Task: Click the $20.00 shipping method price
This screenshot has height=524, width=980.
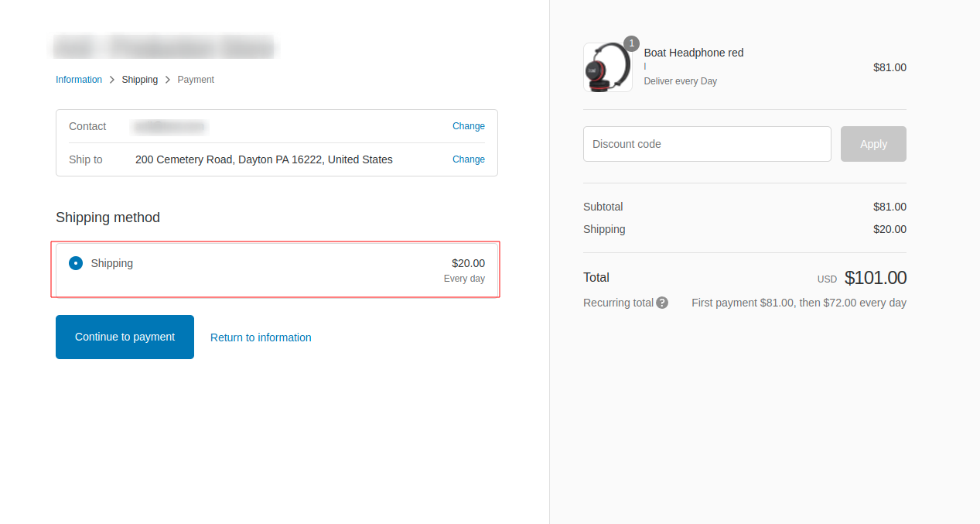Action: 468,263
